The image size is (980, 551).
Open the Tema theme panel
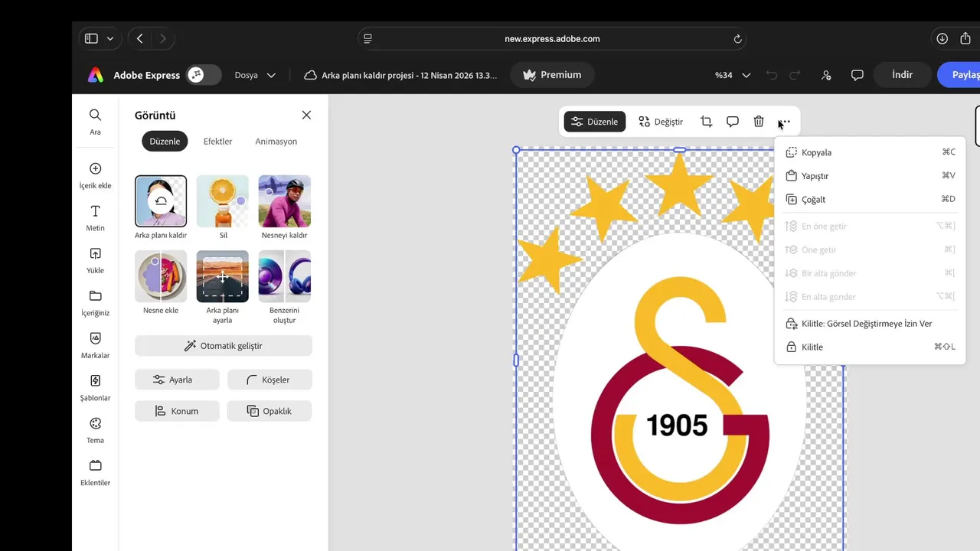tap(95, 430)
